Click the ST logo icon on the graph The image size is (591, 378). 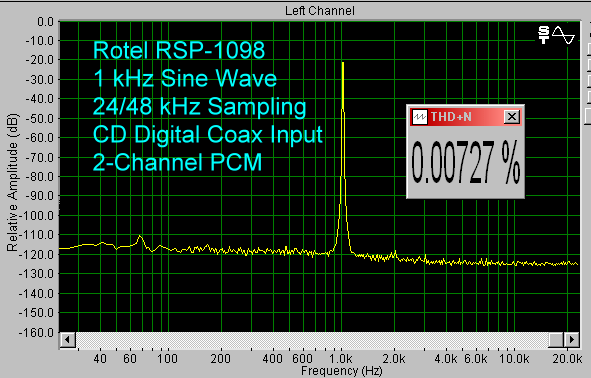pos(544,35)
